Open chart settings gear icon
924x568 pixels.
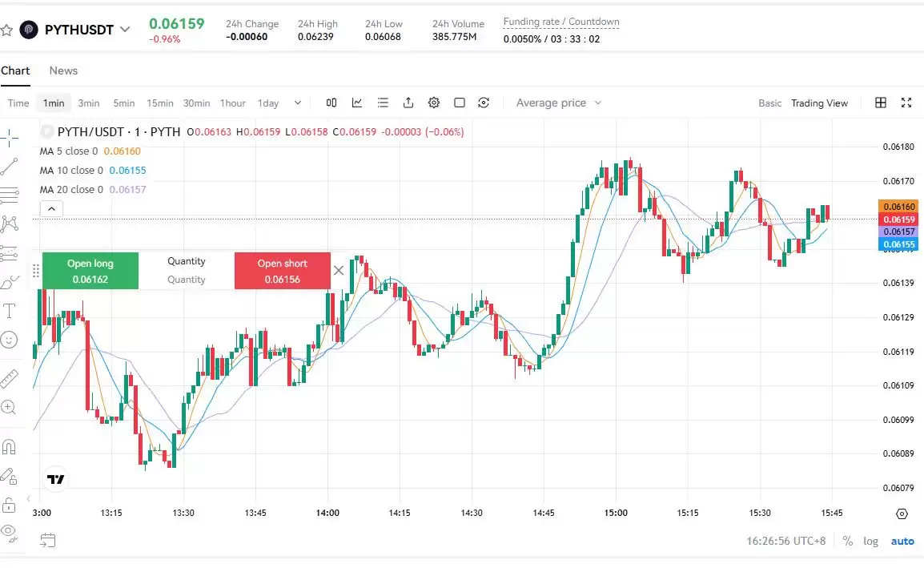pos(434,103)
